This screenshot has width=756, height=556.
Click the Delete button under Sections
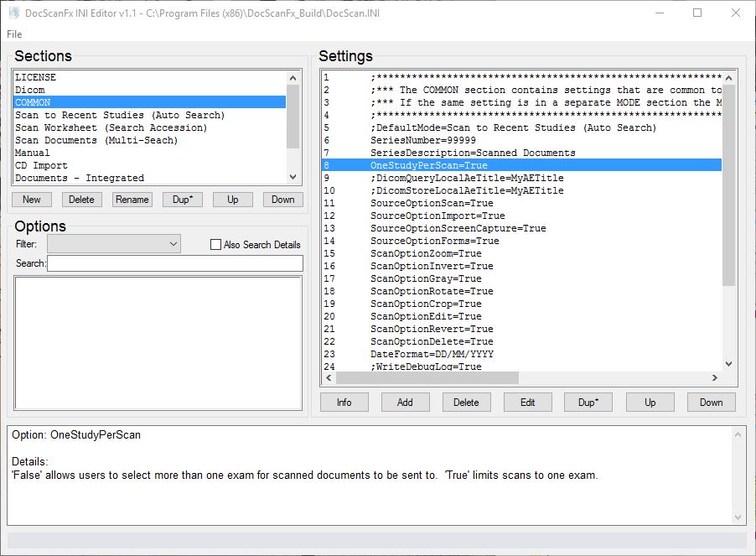point(81,200)
